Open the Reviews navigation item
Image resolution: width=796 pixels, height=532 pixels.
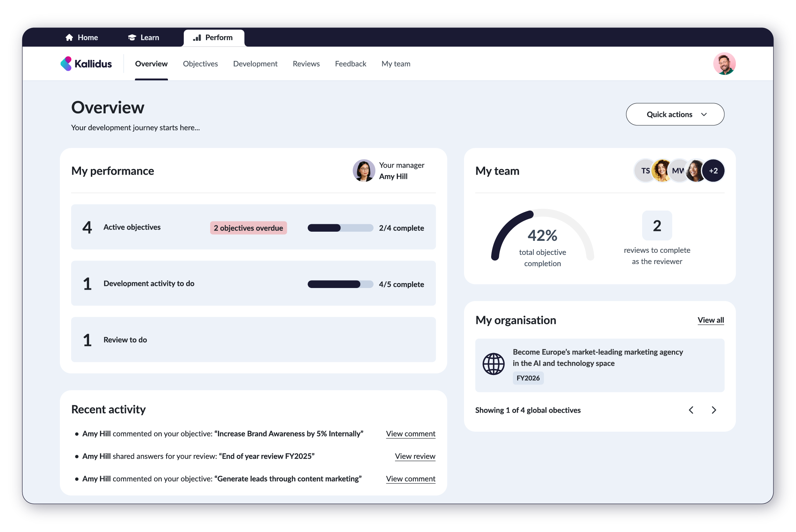point(306,64)
